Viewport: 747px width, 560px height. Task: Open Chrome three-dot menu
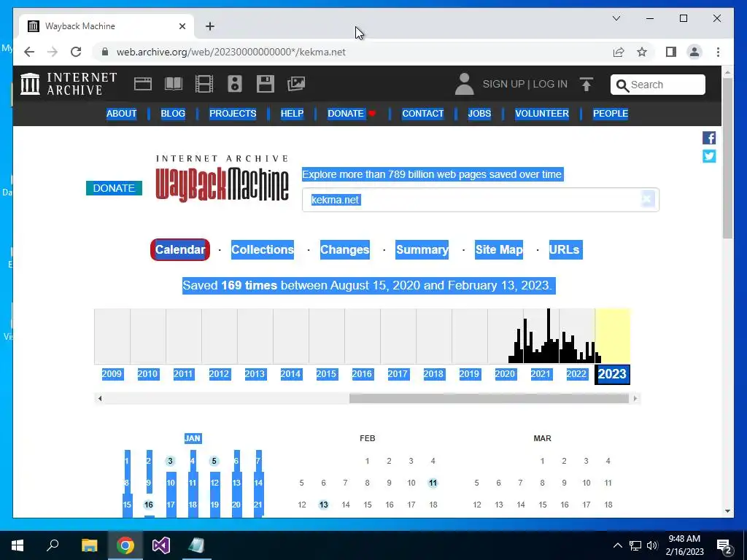coord(718,52)
